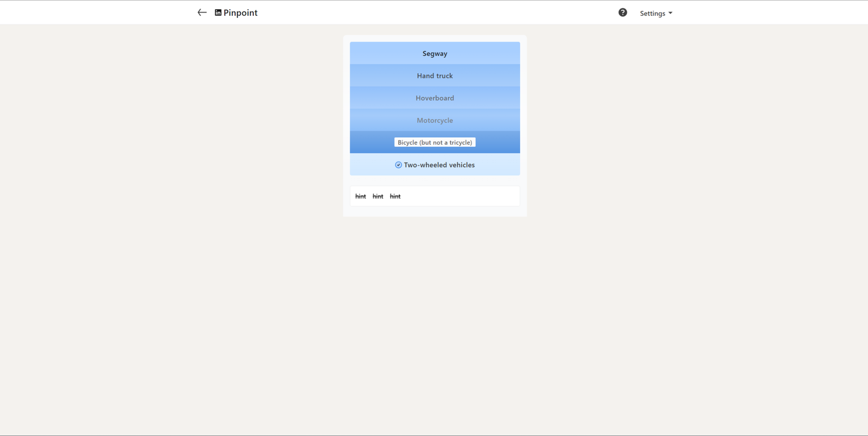Image resolution: width=868 pixels, height=436 pixels.
Task: Click the Motorcycle clue row
Action: [x=435, y=120]
